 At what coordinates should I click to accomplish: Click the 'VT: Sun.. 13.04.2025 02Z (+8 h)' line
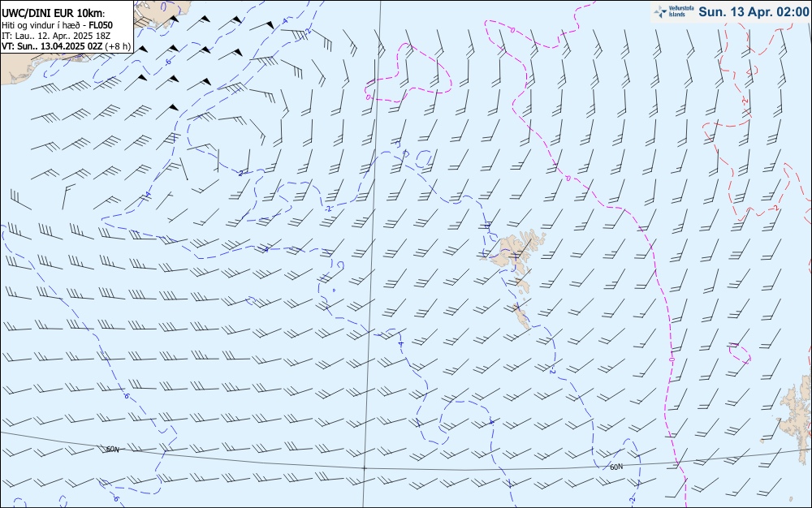click(x=67, y=46)
